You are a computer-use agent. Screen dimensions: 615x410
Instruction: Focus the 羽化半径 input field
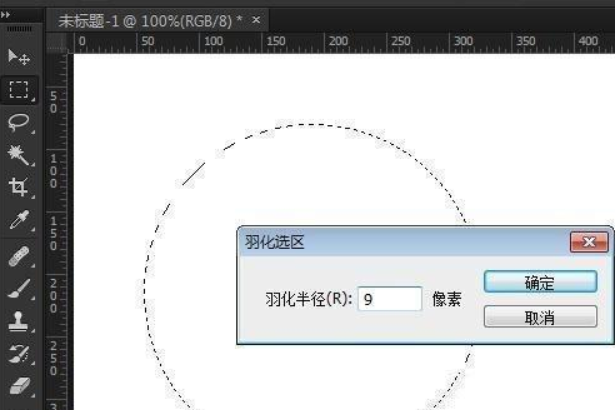[x=390, y=299]
